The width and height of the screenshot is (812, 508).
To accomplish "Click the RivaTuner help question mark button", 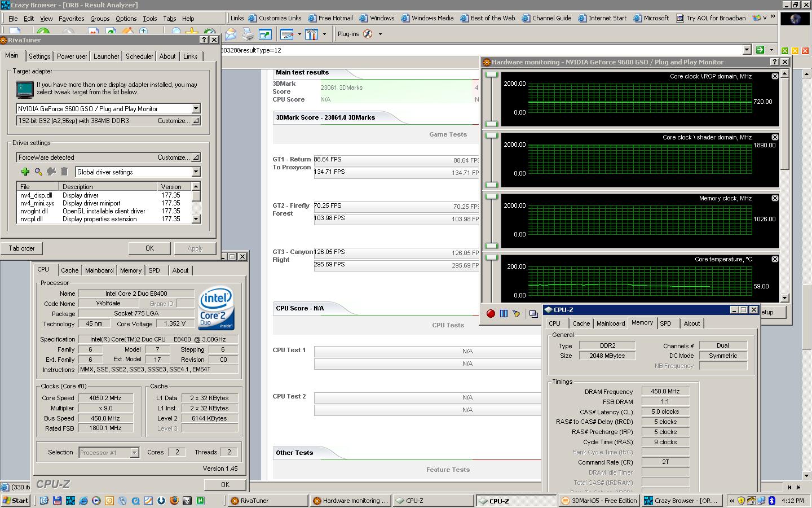I will click(x=204, y=40).
